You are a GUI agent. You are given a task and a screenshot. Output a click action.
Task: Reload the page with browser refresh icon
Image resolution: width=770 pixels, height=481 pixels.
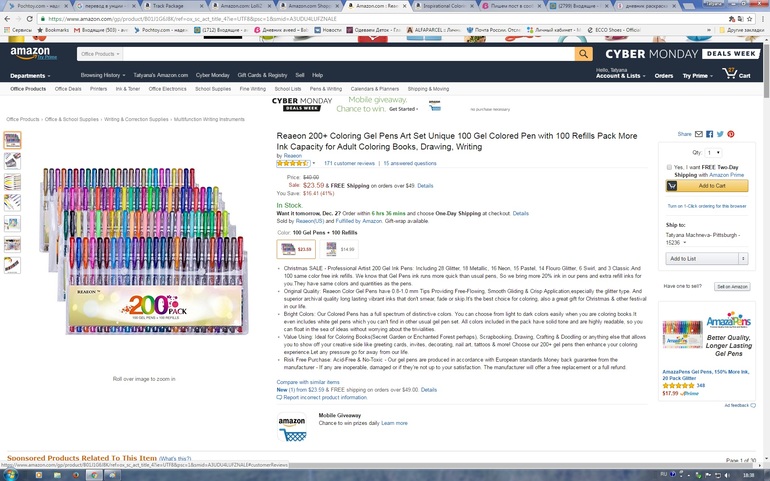click(29, 19)
